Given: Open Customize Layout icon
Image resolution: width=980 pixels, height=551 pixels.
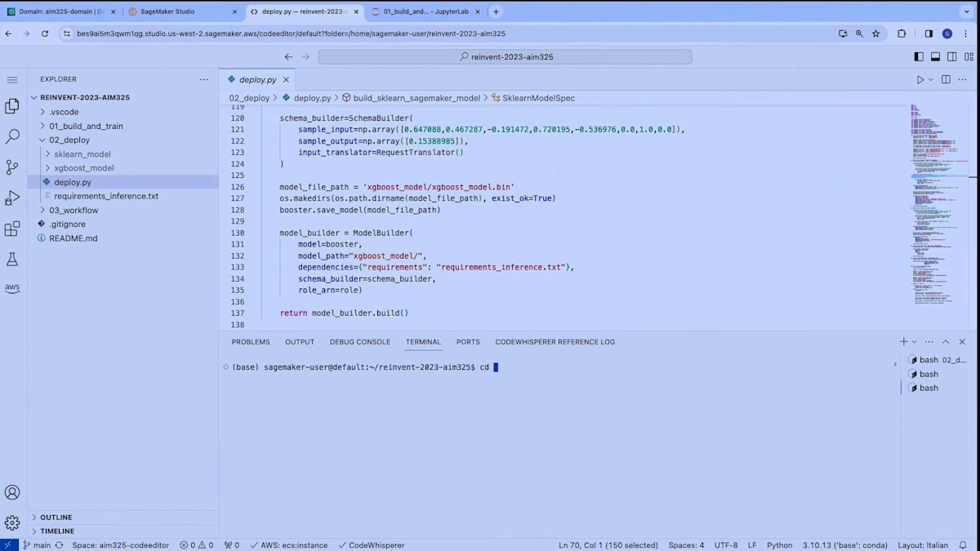Looking at the screenshot, I should (969, 57).
